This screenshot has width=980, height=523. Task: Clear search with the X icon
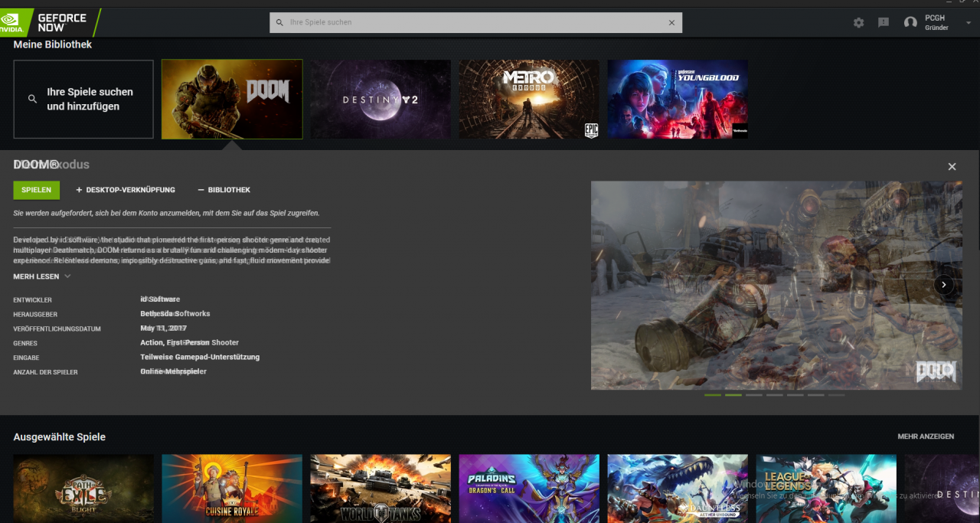(x=671, y=22)
